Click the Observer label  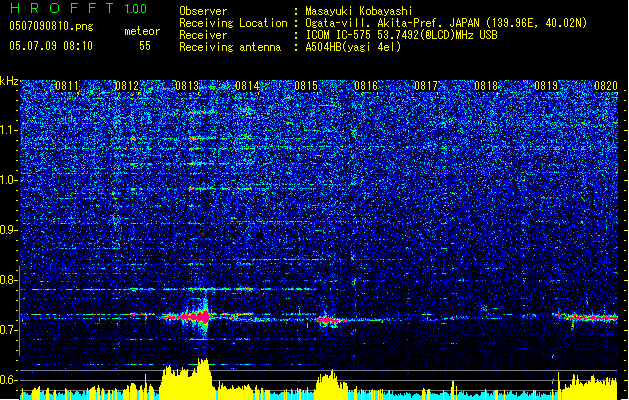203,11
